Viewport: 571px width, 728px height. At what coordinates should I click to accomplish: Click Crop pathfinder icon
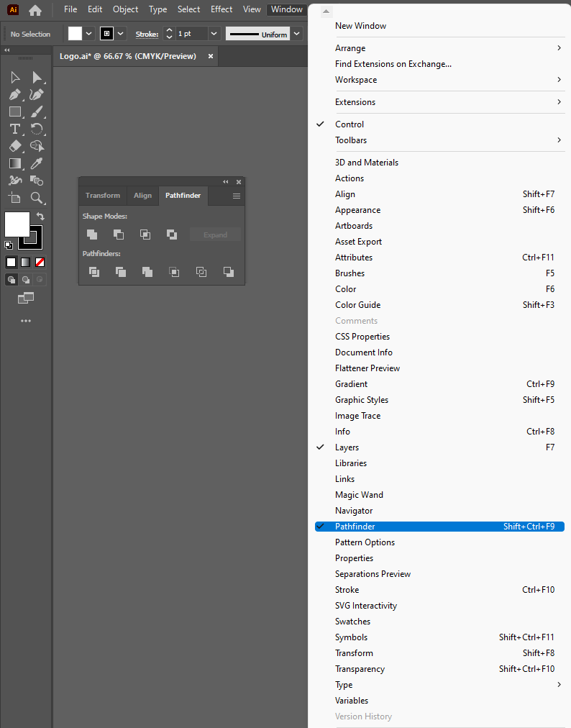[174, 272]
